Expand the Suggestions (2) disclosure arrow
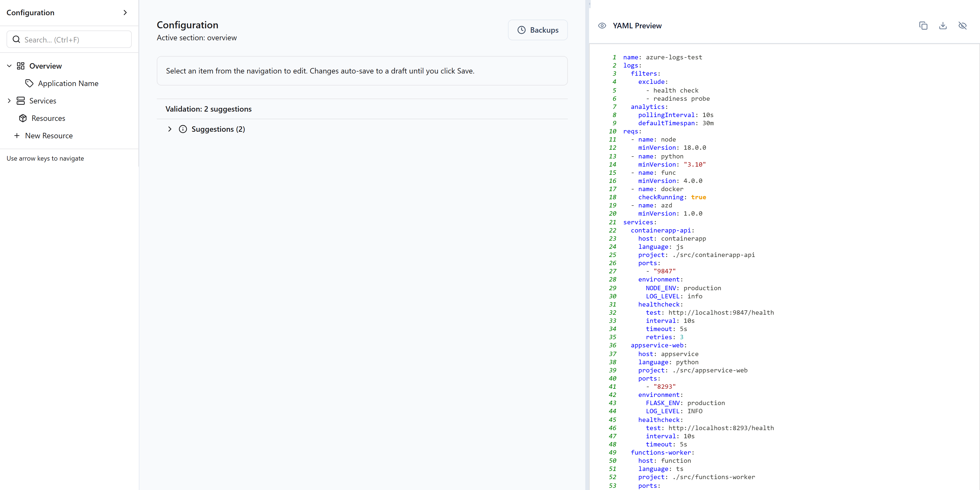This screenshot has height=490, width=980. point(170,129)
